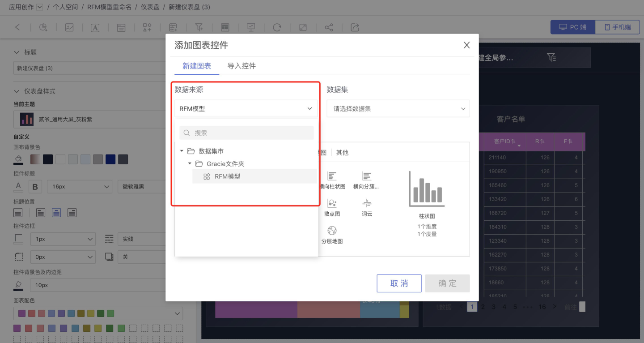Select RFM模型 in the data source tree
Screen dimensions: 644x343
pos(227,176)
